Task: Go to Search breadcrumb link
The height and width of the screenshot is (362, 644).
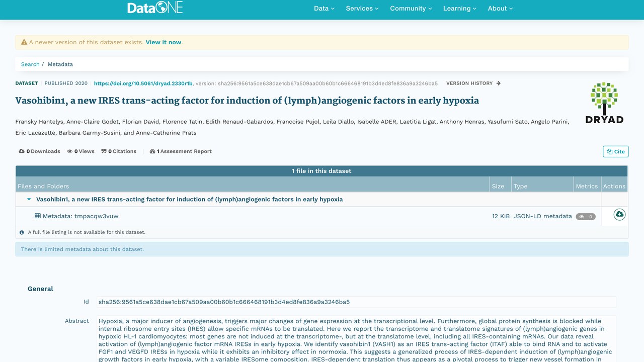Action: [x=30, y=64]
